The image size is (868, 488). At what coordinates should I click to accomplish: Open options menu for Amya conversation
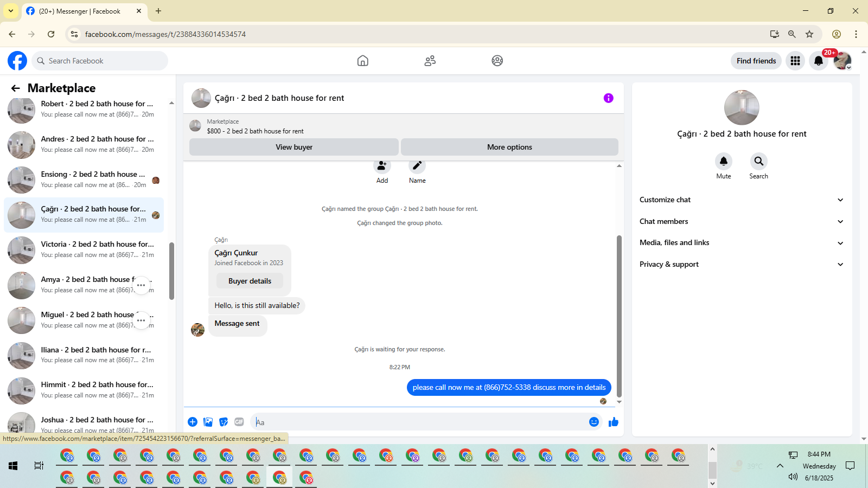141,285
